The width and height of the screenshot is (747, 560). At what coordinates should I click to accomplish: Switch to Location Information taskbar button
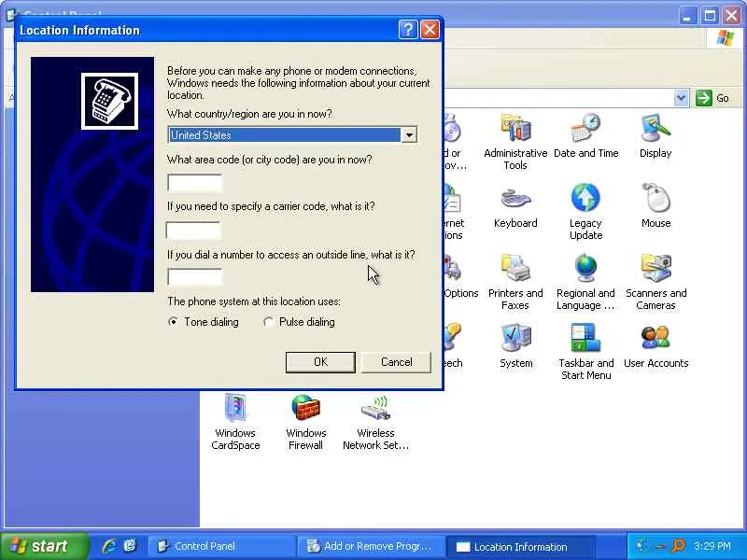[520, 547]
